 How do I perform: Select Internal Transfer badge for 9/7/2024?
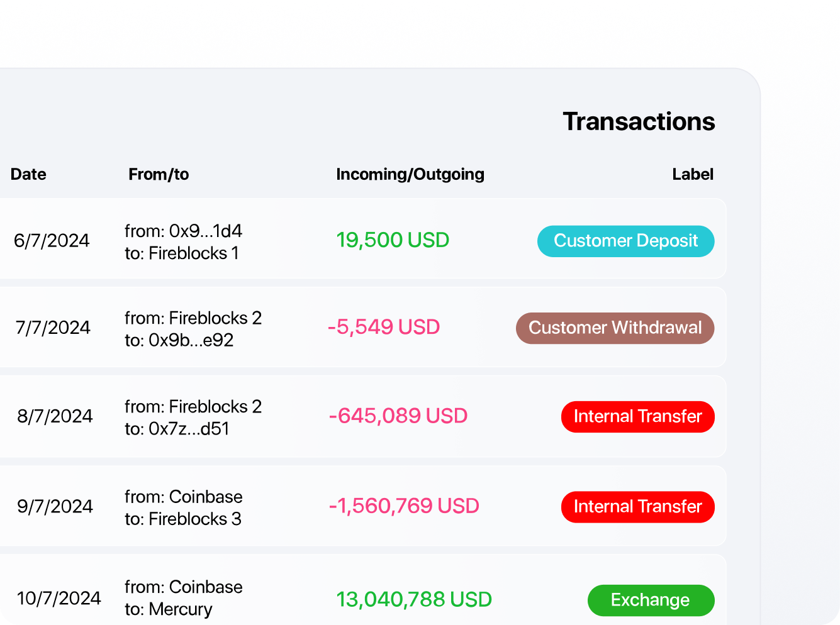637,507
